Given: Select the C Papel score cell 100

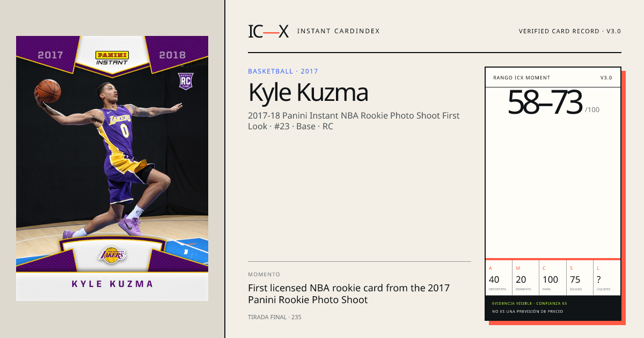Looking at the screenshot, I should pos(553,277).
